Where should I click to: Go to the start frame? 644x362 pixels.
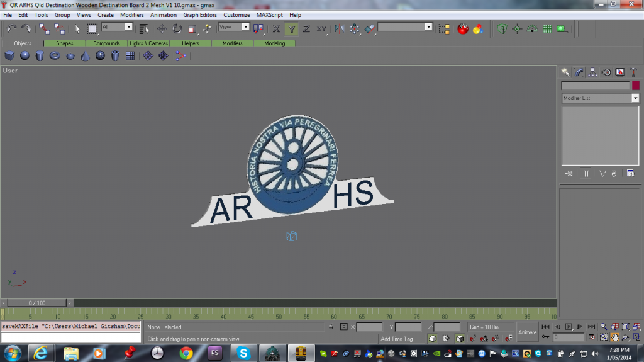point(545,327)
